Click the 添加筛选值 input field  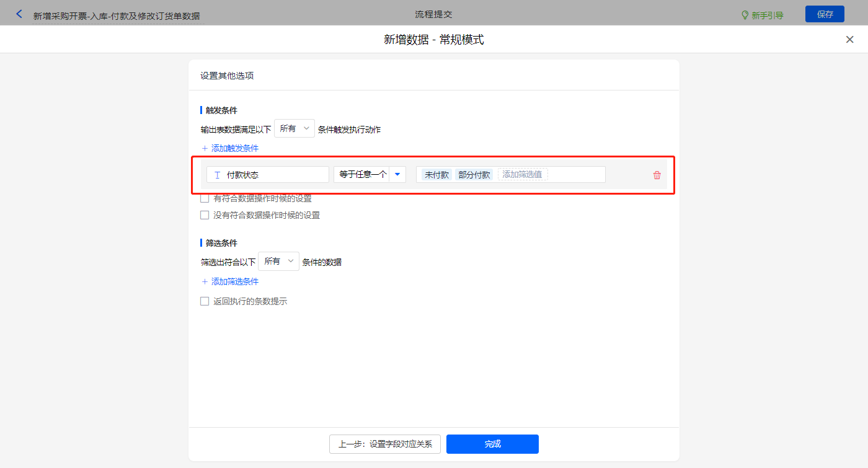coord(523,175)
